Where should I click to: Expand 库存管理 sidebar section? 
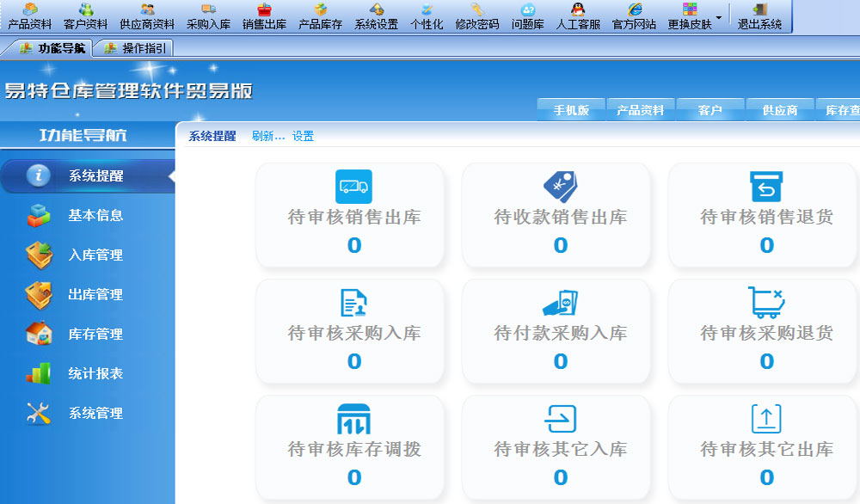[x=95, y=335]
